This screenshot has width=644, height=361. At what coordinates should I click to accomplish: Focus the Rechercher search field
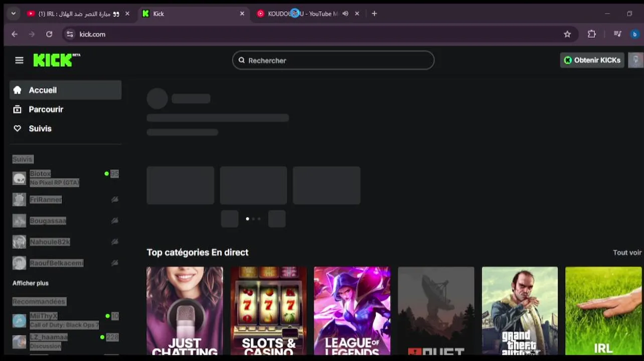pyautogui.click(x=333, y=60)
